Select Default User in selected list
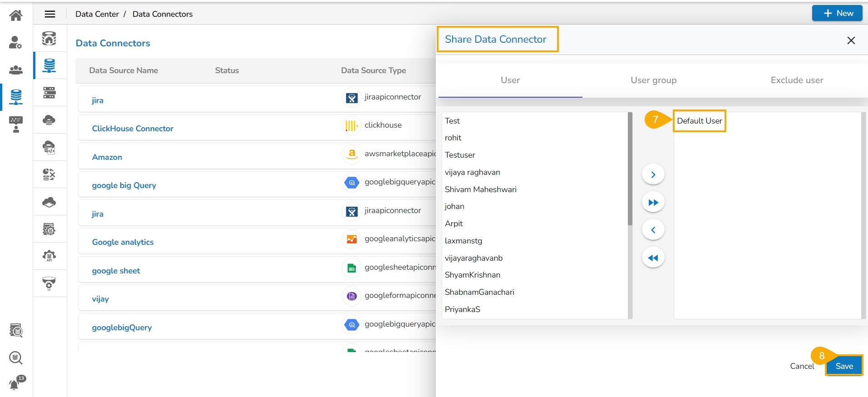868x397 pixels. [x=699, y=121]
